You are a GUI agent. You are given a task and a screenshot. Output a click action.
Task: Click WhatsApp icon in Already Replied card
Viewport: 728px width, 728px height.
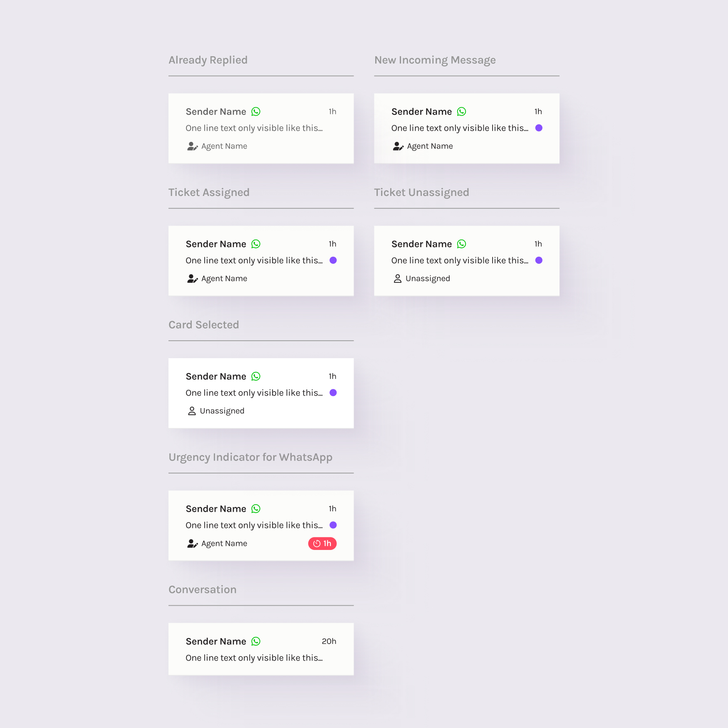point(256,111)
